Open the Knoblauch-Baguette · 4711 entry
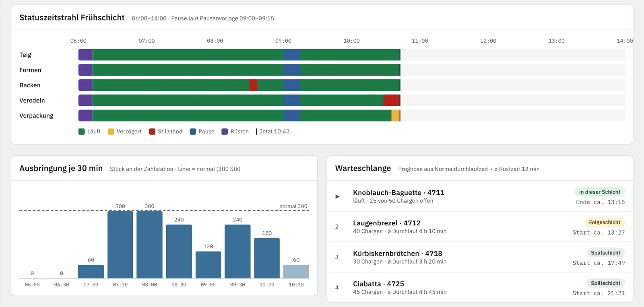The height and width of the screenshot is (307, 644). coord(480,196)
